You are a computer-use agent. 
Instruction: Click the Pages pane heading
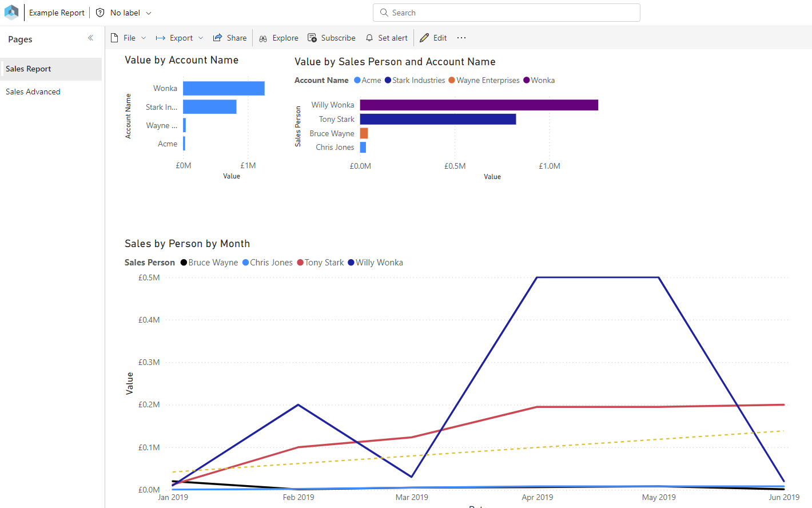(x=20, y=39)
